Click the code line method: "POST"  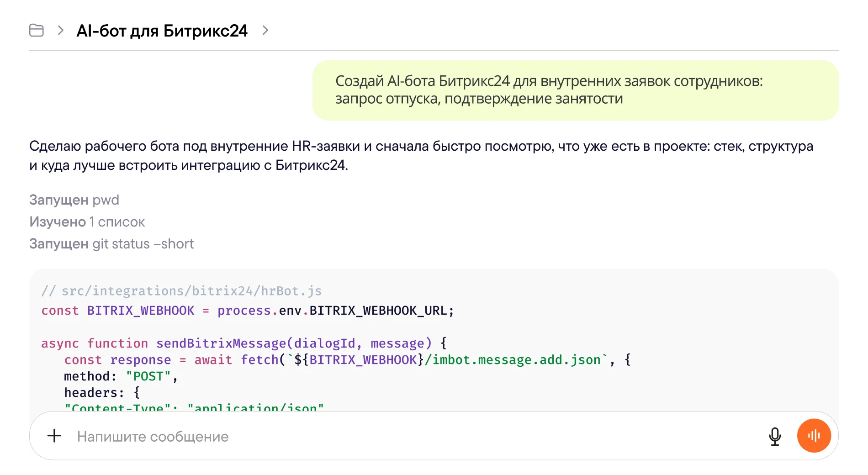pyautogui.click(x=121, y=376)
